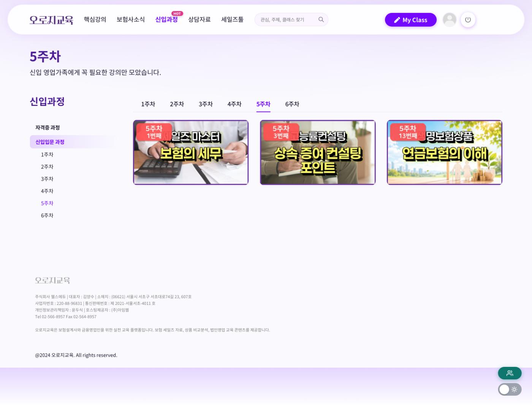Open 세일즈툴 menu
Screen dimensions: 532x406
(x=232, y=19)
